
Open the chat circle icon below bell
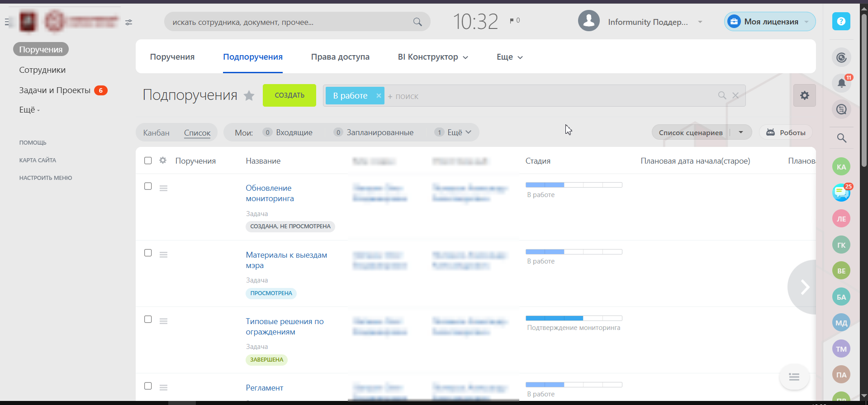tap(842, 109)
